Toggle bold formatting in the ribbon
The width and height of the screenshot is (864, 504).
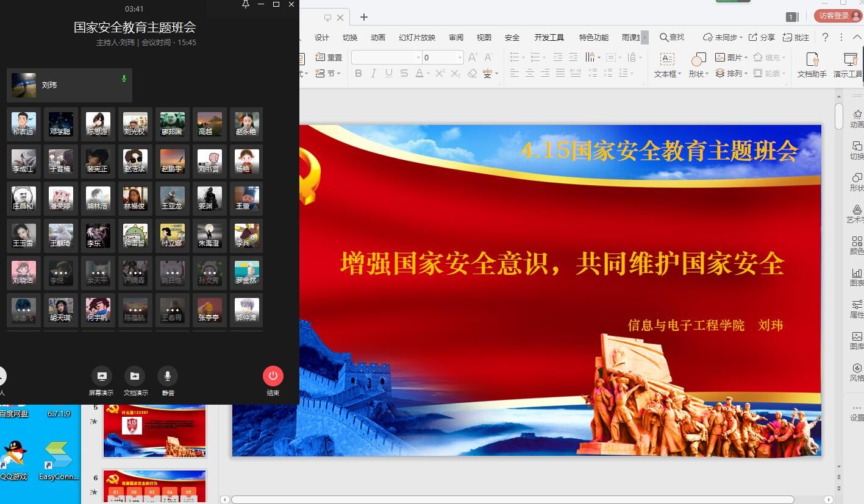359,73
